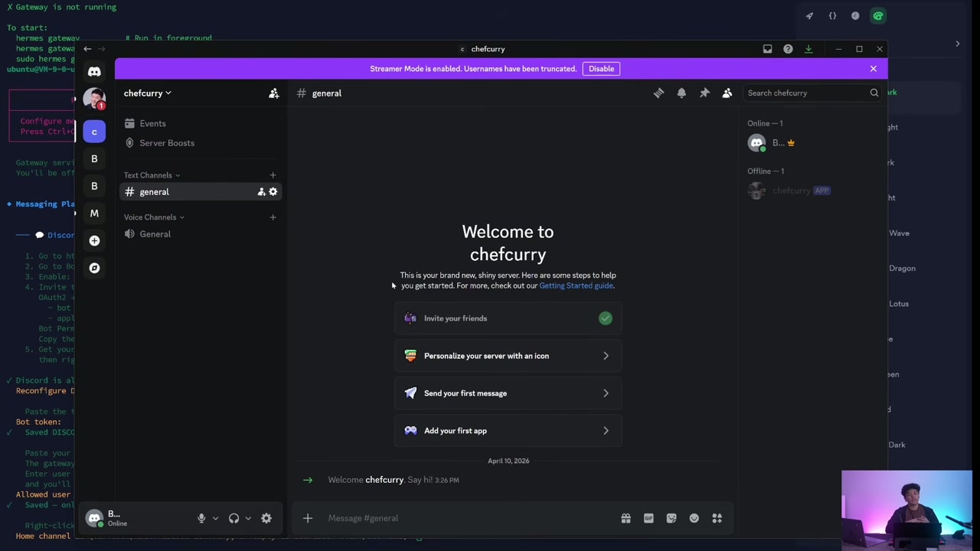Join the General voice channel
Image resolution: width=980 pixels, height=551 pixels.
[x=201, y=234]
